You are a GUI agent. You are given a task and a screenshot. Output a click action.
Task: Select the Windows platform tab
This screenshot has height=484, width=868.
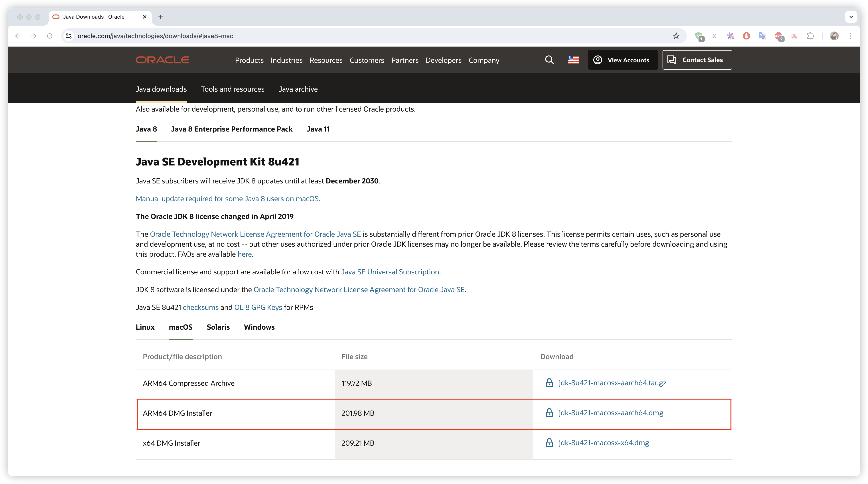tap(259, 327)
